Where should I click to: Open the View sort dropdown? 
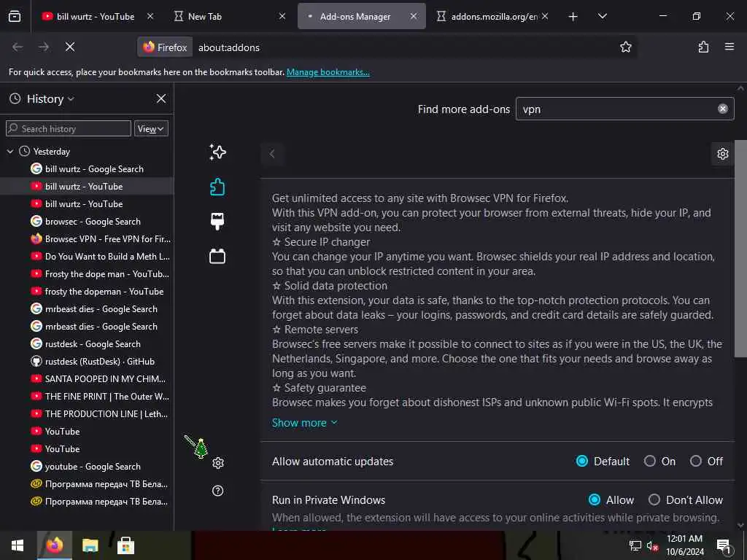[151, 128]
